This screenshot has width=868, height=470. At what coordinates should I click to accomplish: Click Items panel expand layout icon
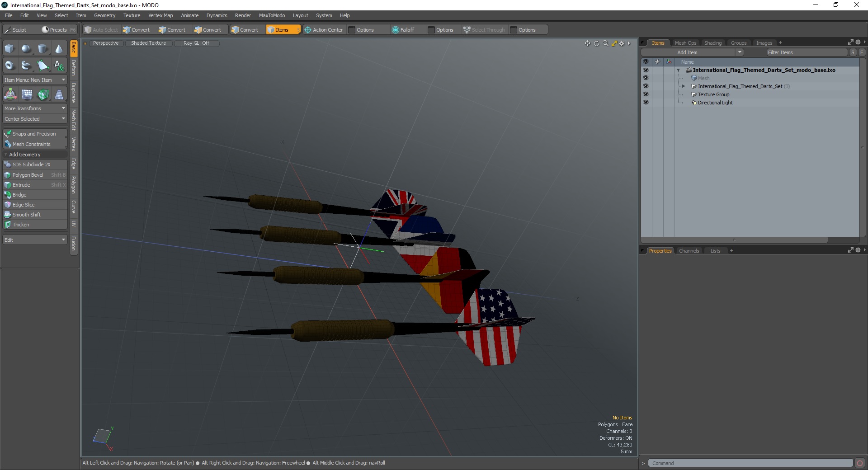pos(850,42)
